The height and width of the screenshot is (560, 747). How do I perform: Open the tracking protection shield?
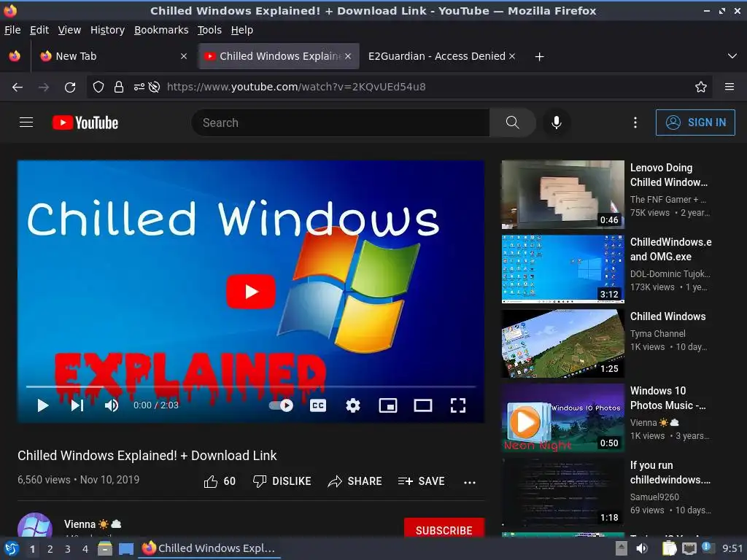pyautogui.click(x=98, y=87)
